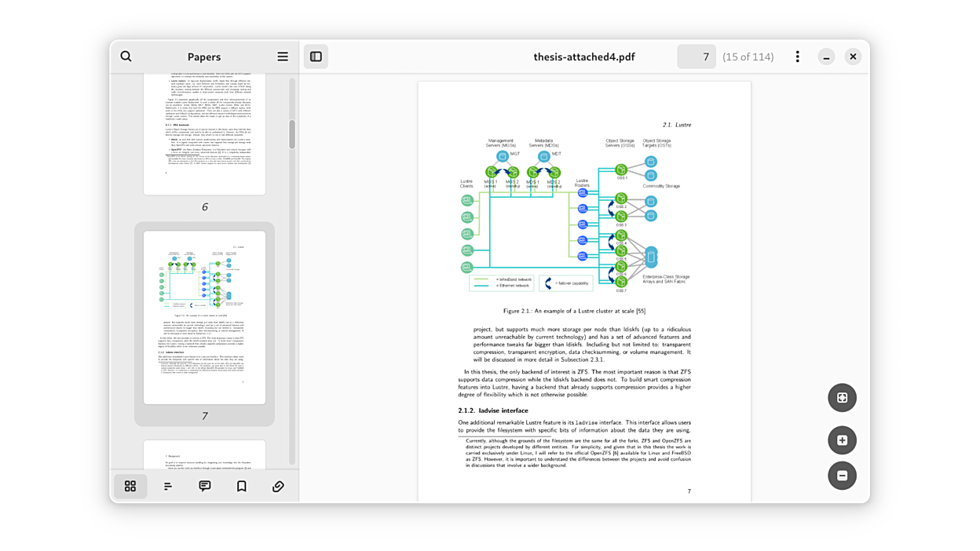
Task: Switch to thumbnails view tab
Action: tap(130, 487)
